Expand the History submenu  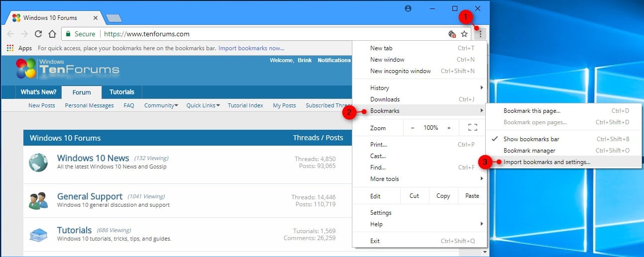tap(420, 88)
